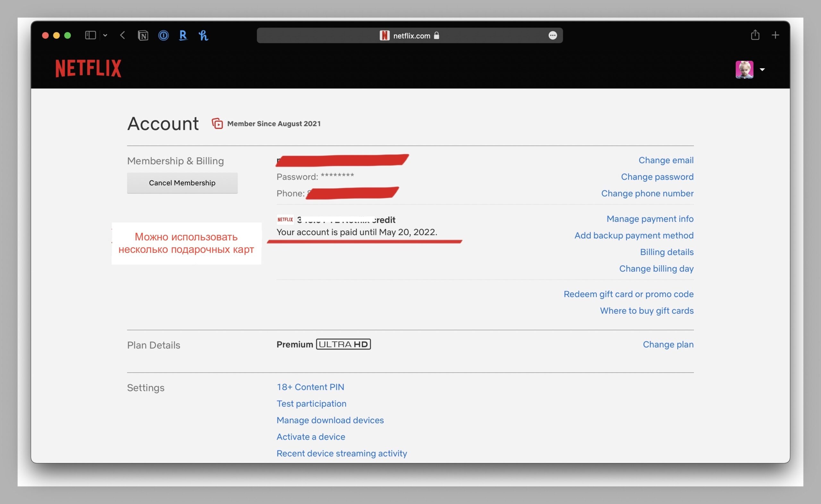Viewport: 821px width, 504px height.
Task: Open the Notion extension icon
Action: click(x=143, y=35)
